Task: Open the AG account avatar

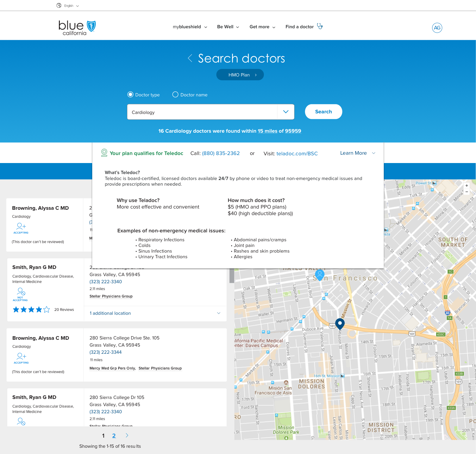Action: [x=437, y=28]
